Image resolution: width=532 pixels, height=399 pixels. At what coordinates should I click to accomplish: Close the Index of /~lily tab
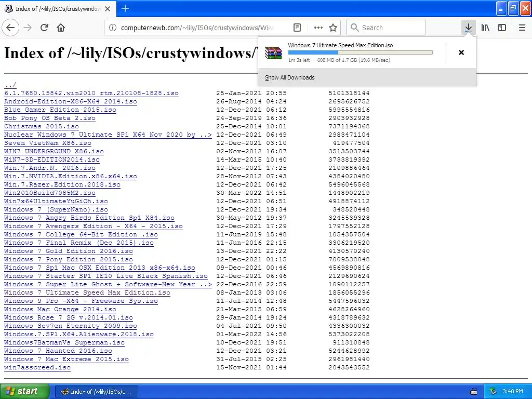click(108, 9)
